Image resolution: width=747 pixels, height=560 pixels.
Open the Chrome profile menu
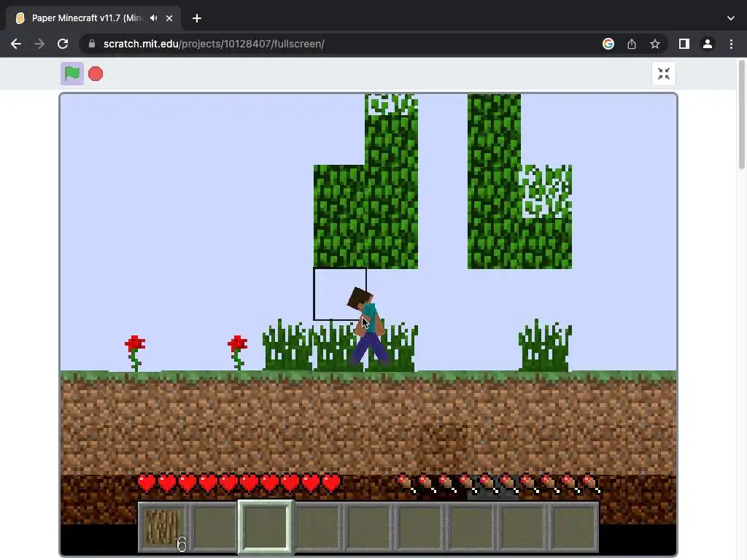[x=708, y=44]
